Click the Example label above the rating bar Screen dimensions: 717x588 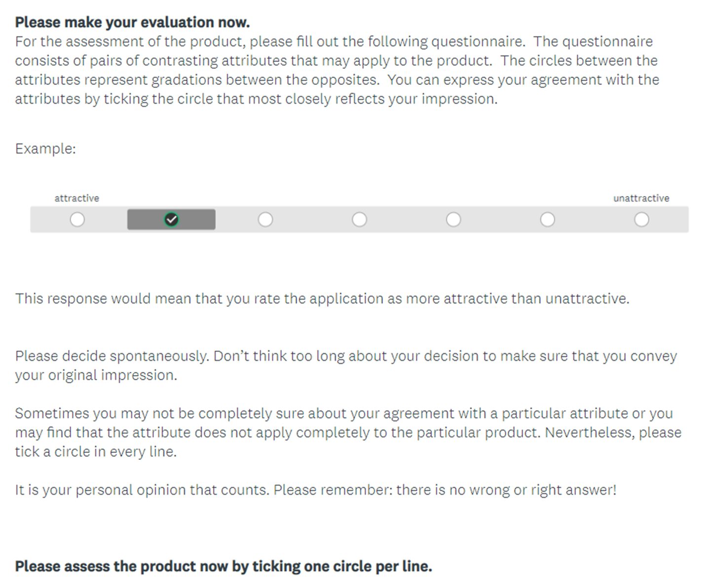coord(45,148)
